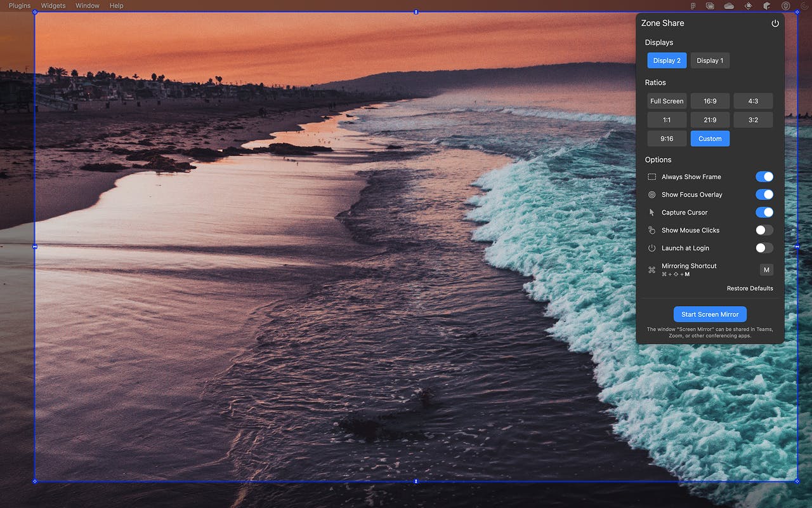The height and width of the screenshot is (508, 812).
Task: Open the cloud icon in menu bar
Action: [729, 6]
